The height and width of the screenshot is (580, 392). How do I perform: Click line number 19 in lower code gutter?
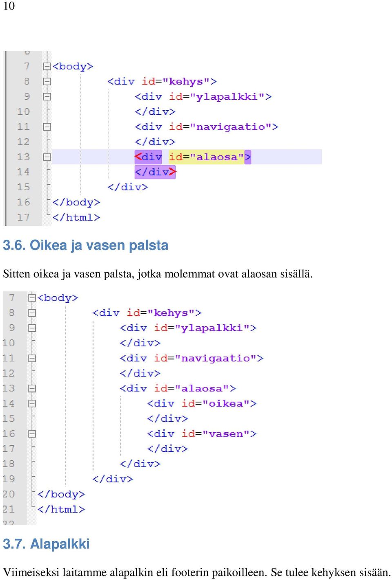pos(9,479)
